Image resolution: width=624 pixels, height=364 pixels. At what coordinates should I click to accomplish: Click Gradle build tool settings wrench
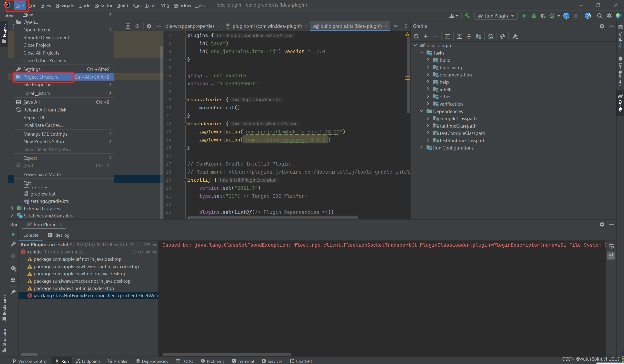coord(515,36)
